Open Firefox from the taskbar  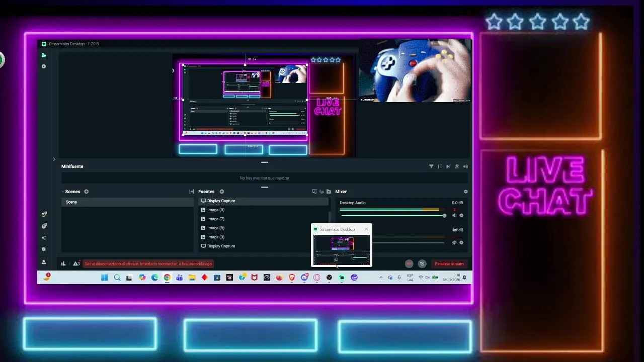(279, 278)
